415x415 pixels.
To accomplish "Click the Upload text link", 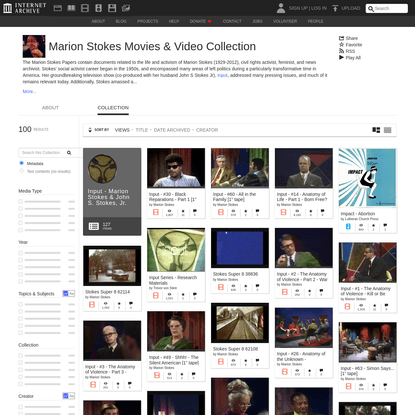I will [351, 8].
